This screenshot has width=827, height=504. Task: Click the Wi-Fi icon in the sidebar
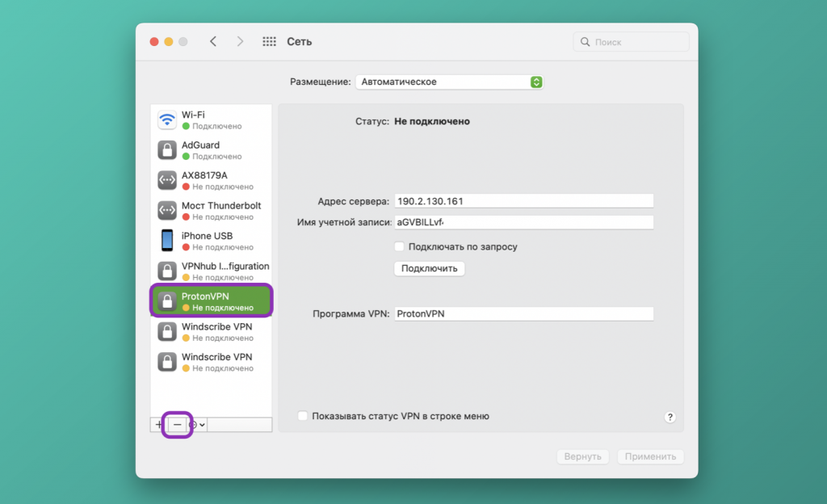point(167,120)
